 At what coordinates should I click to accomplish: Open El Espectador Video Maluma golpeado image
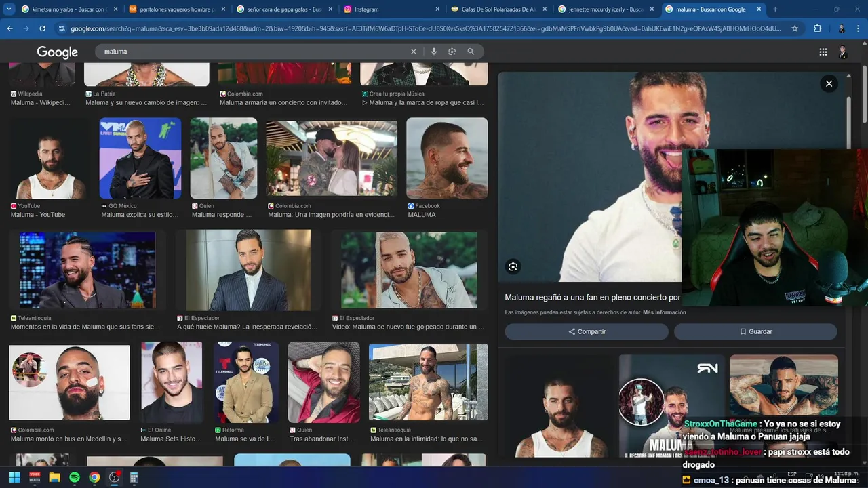coord(409,270)
